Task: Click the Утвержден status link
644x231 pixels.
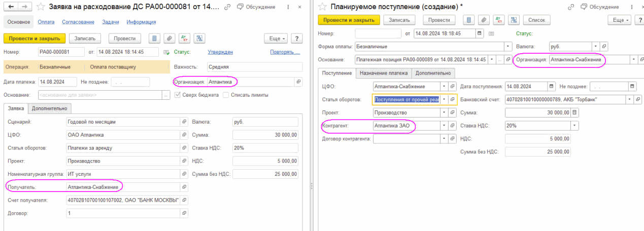Action: click(220, 52)
